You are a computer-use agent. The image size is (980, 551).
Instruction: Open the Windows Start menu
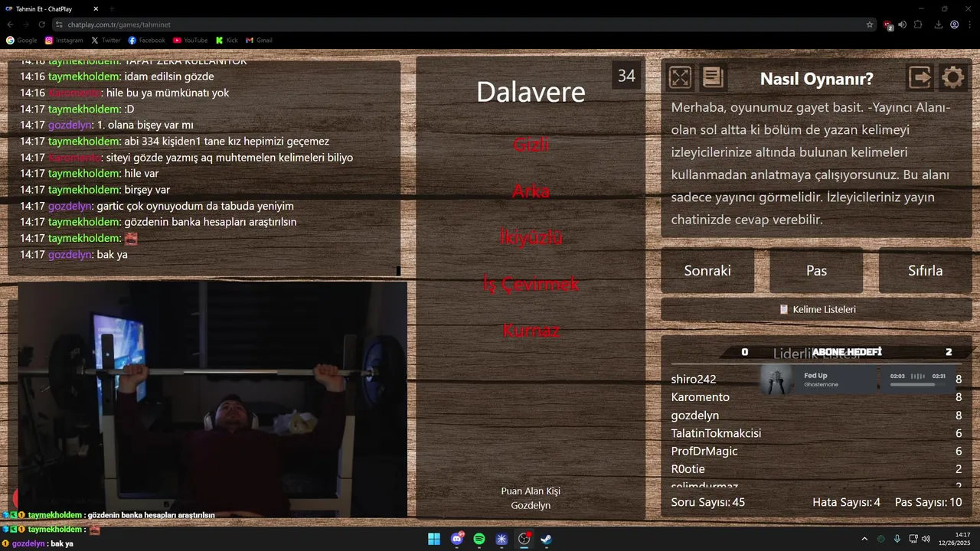pyautogui.click(x=434, y=539)
